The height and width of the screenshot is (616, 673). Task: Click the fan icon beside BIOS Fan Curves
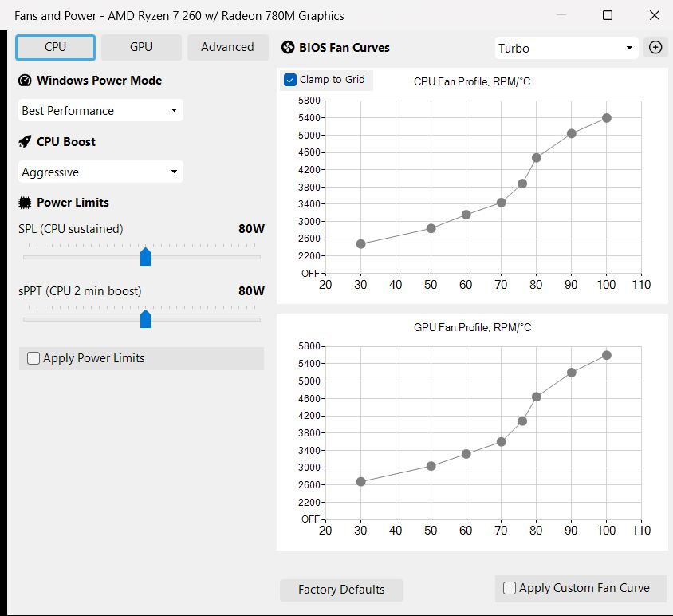tap(288, 48)
